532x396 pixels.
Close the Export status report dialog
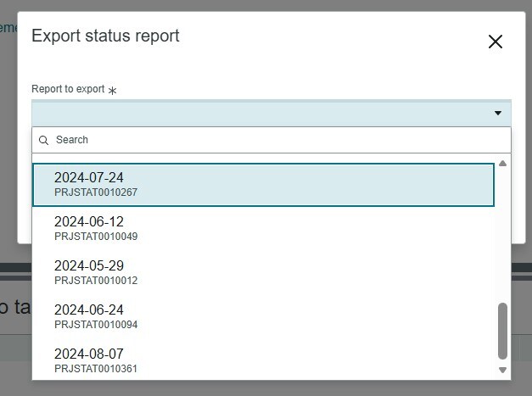click(495, 42)
